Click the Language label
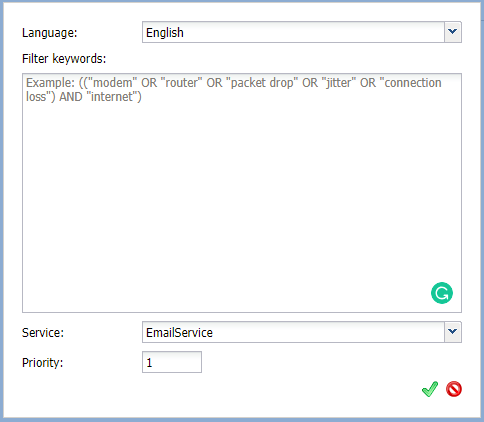The height and width of the screenshot is (422, 484). click(x=49, y=33)
